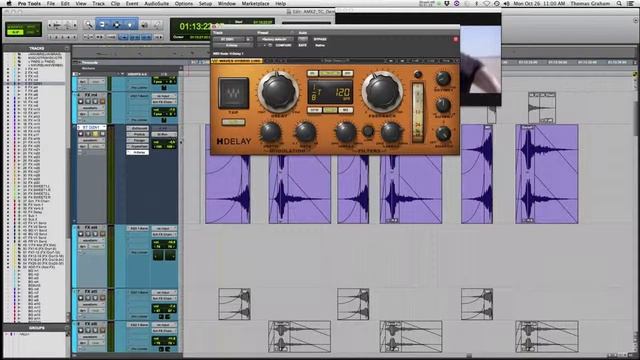Open the Factory Default preset dropdown
This screenshot has width=640, height=360.
click(275, 39)
